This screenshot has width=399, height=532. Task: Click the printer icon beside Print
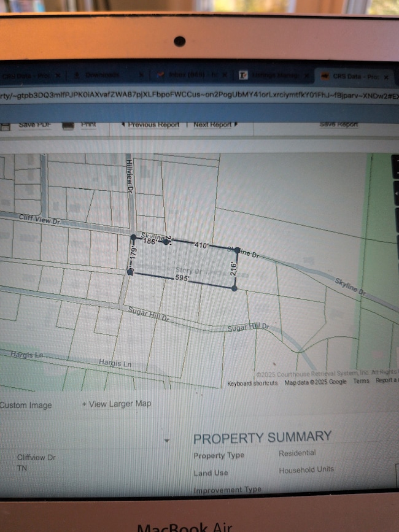click(x=68, y=125)
